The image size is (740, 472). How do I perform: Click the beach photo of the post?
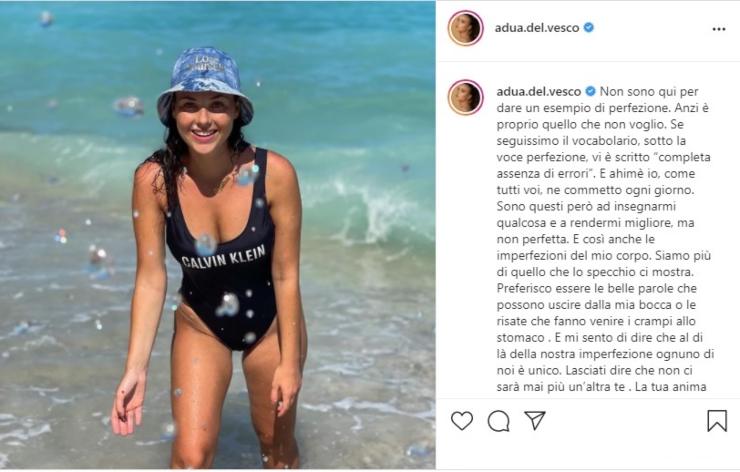pos(218,235)
